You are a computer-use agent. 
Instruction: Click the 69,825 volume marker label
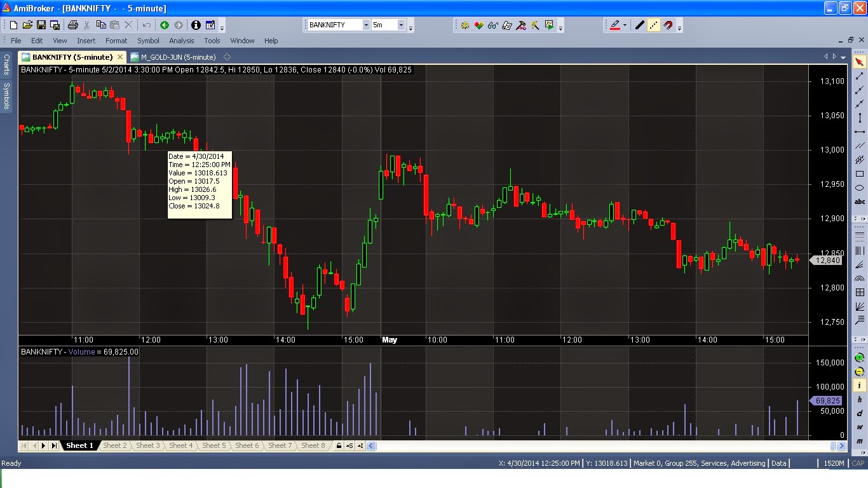coord(827,401)
